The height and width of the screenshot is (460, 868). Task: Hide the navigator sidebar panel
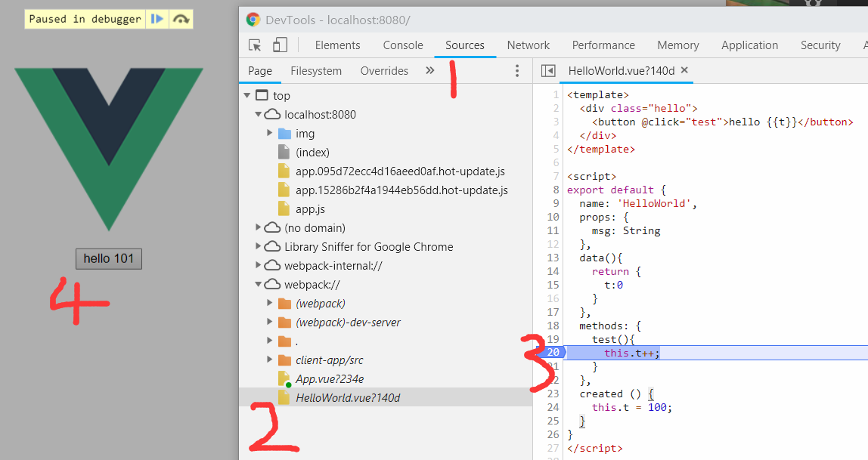(548, 71)
